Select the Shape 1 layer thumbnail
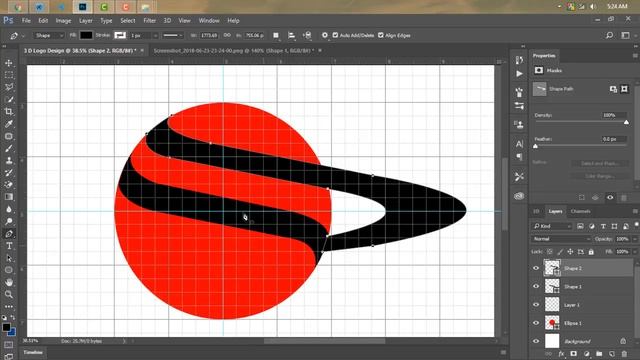The image size is (640, 360). pyautogui.click(x=552, y=287)
